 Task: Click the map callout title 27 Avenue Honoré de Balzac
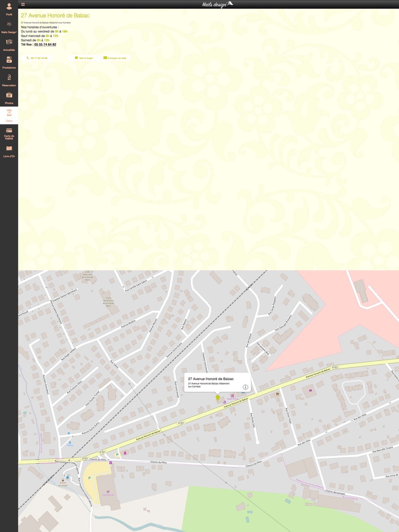211,379
